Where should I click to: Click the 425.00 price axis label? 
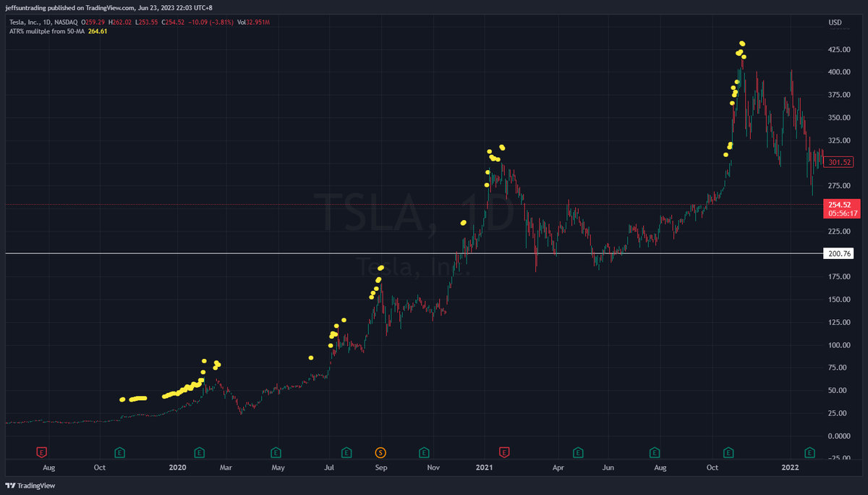[x=839, y=50]
